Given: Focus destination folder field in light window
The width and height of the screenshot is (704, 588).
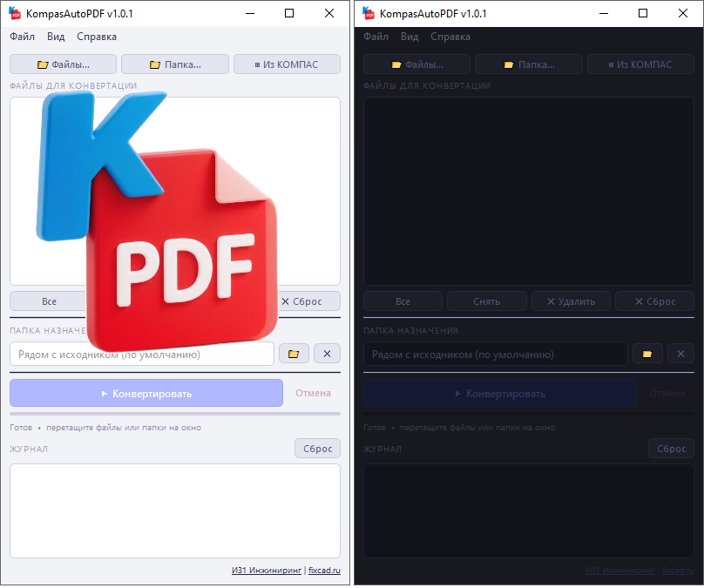Looking at the screenshot, I should tap(142, 354).
